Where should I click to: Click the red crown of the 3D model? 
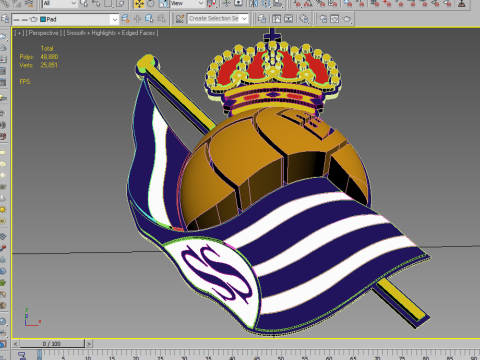coord(273,72)
